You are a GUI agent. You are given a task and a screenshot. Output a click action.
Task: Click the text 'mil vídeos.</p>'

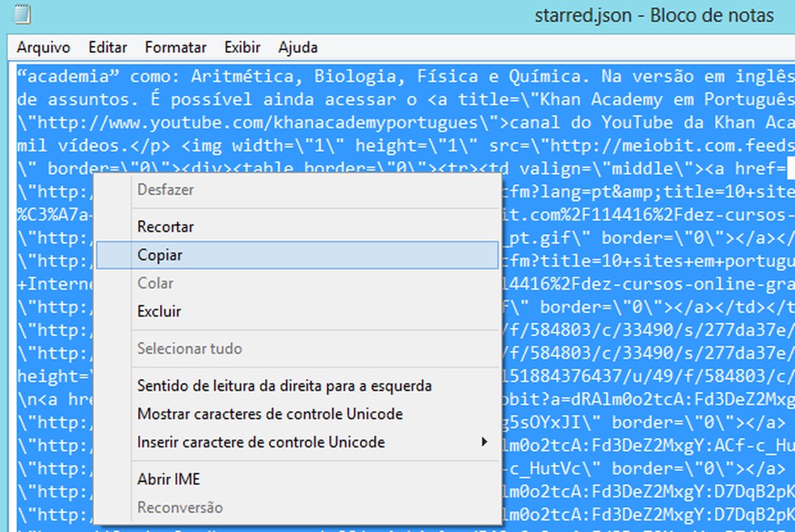tap(93, 146)
